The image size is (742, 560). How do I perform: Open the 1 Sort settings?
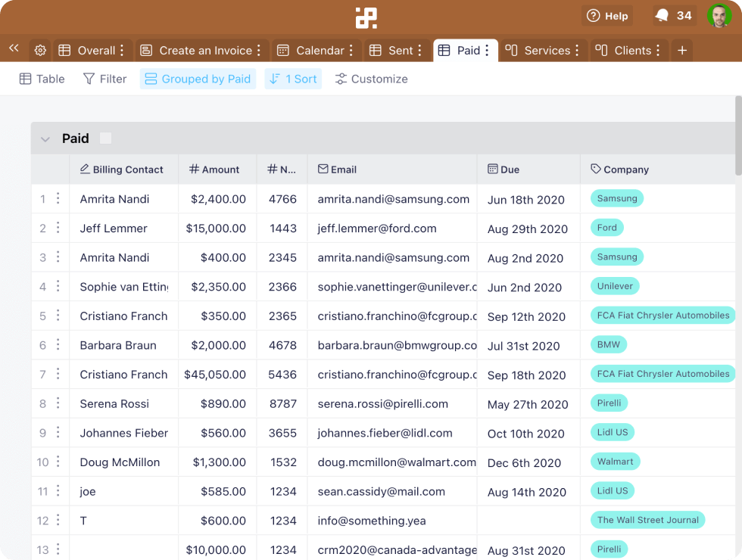[293, 79]
